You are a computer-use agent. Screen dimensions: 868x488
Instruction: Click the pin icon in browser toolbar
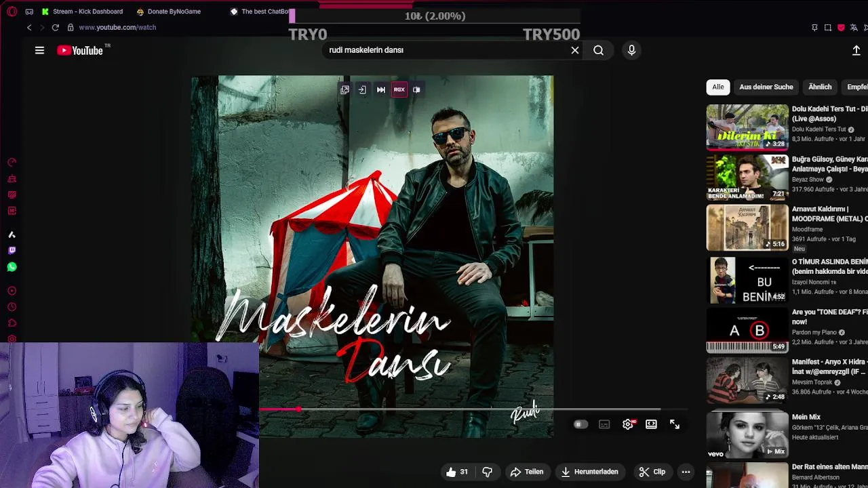coord(814,27)
